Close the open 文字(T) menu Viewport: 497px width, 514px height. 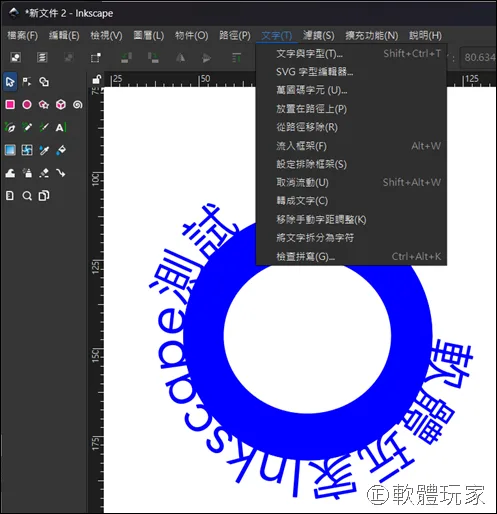pyautogui.click(x=277, y=35)
